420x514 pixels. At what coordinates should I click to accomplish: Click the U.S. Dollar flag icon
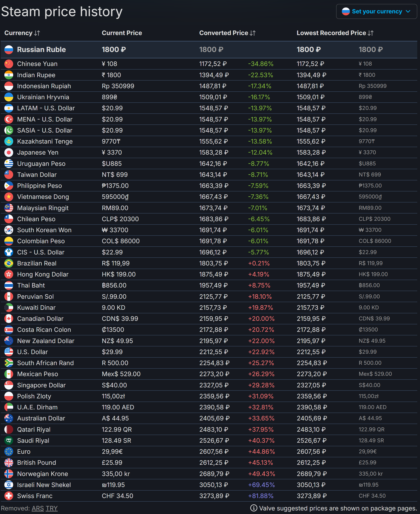(9, 352)
